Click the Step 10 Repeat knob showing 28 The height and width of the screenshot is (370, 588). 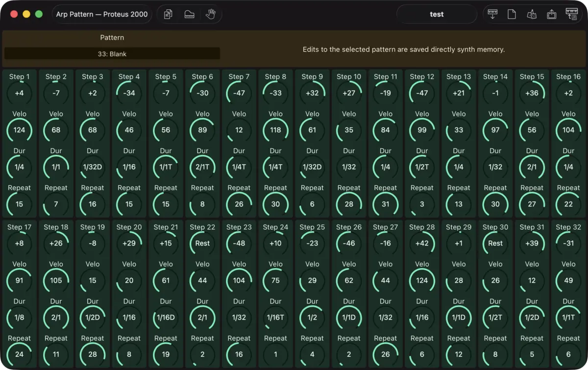(x=349, y=204)
